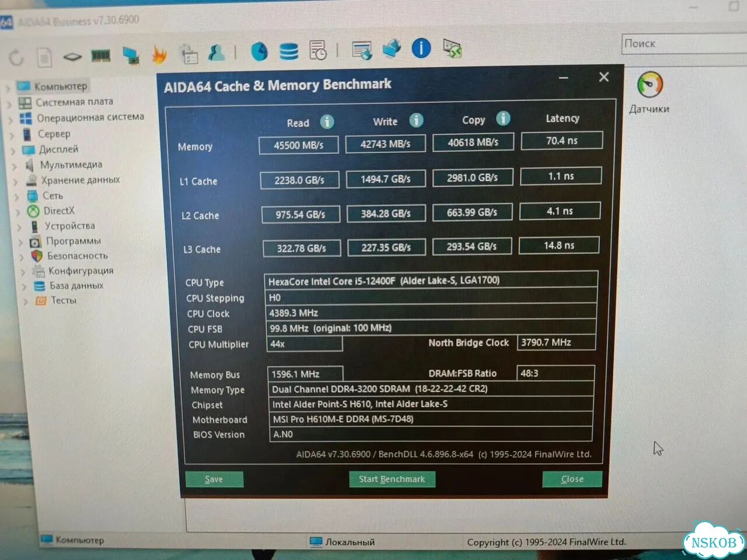Screen dimensions: 747x560
Task: Expand the Устройства tree node
Action: [19, 228]
